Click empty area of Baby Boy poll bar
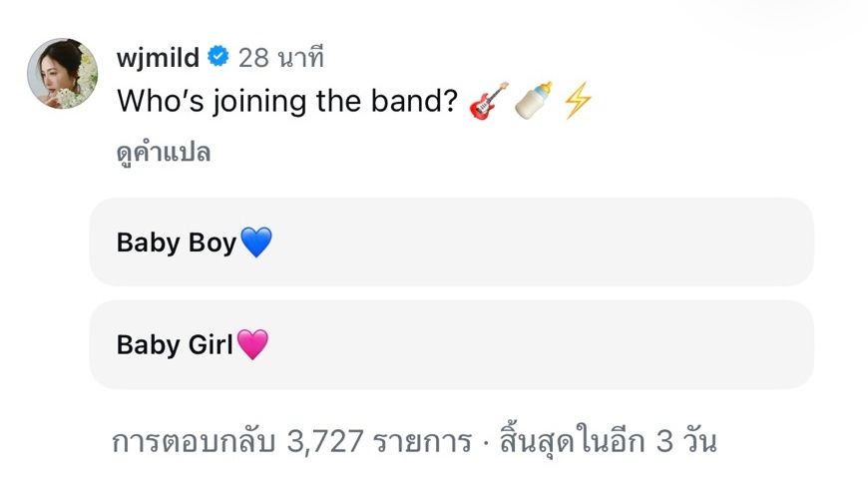868x496 pixels. 543,242
